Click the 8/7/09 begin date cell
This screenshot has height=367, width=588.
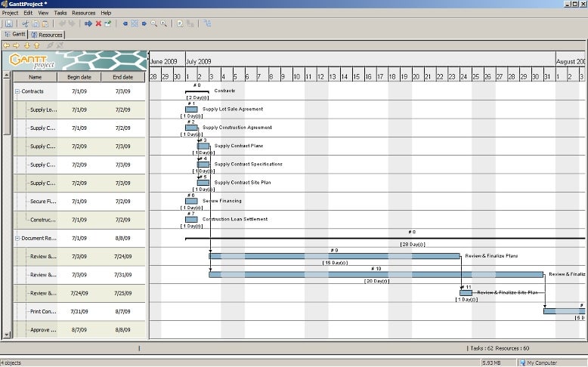[79, 330]
